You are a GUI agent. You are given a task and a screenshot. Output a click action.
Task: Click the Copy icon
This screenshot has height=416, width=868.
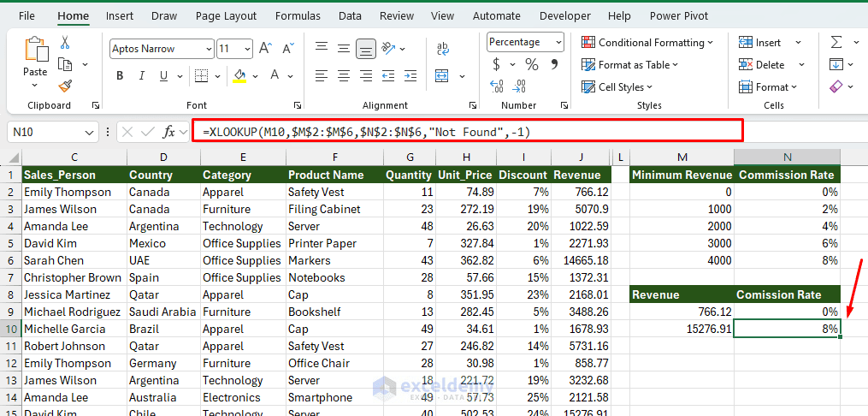(65, 64)
